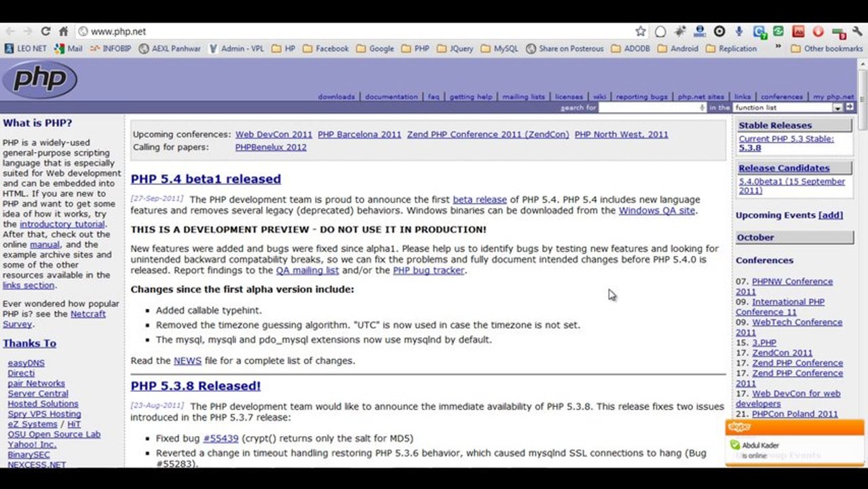Open the reporting bugs nav item
The width and height of the screenshot is (868, 489).
click(641, 97)
